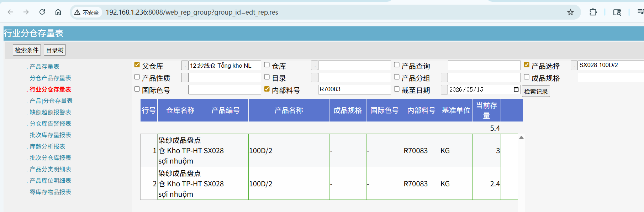This screenshot has width=644, height=212.
Task: Open the 分仓库告警报表 report
Action: (x=50, y=124)
